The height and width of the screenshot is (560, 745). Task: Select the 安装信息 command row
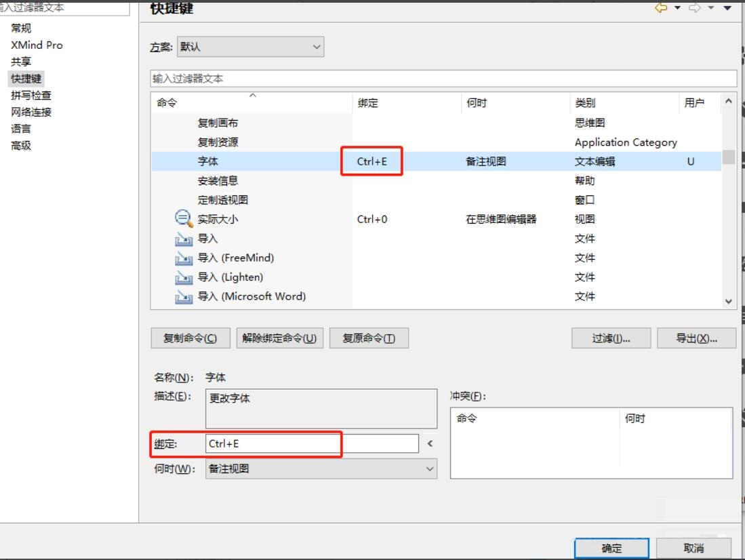436,180
